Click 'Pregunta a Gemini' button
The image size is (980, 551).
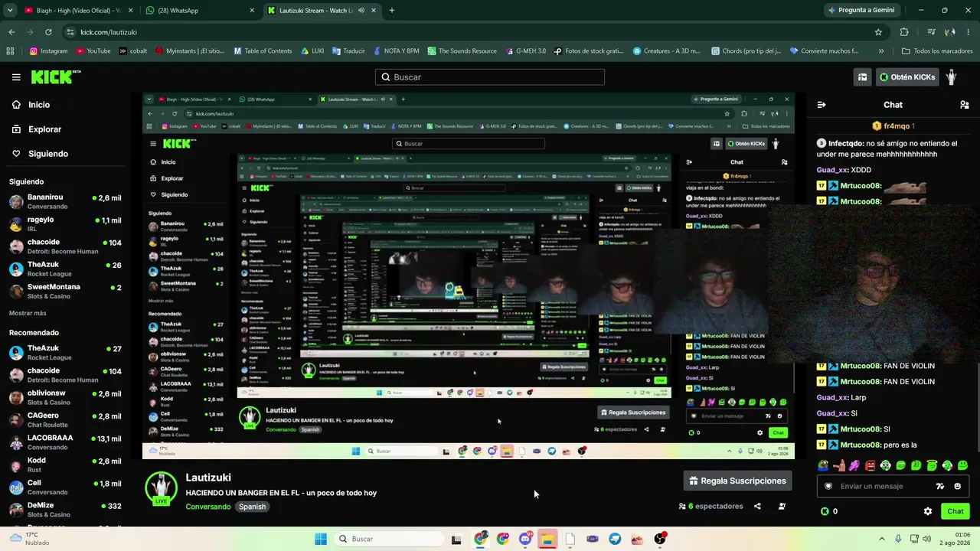861,10
